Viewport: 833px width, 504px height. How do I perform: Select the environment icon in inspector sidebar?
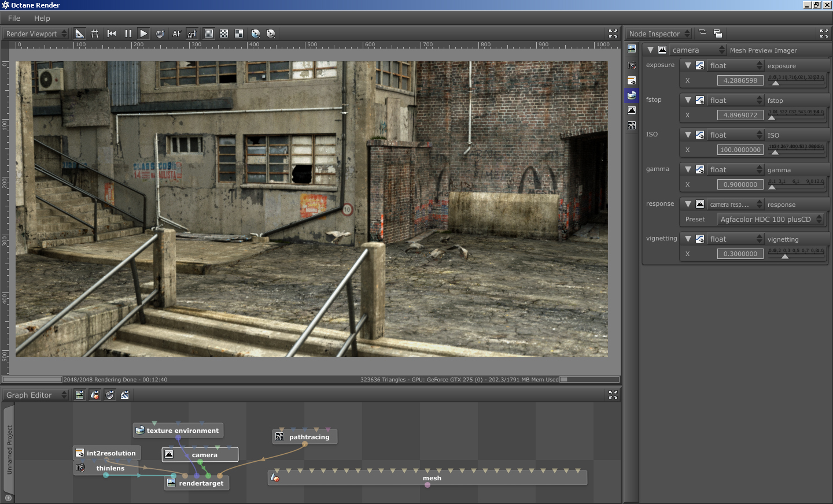632,95
